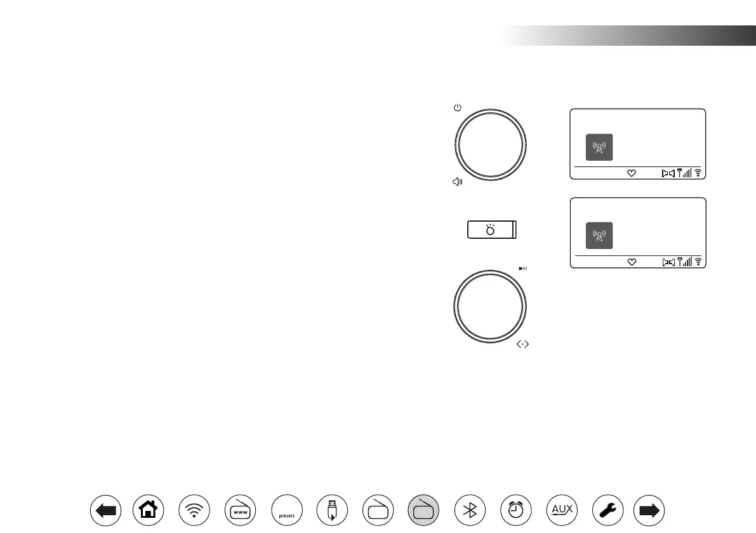Tap the heart icon in lower display
Image resolution: width=756 pixels, height=533 pixels.
point(632,262)
